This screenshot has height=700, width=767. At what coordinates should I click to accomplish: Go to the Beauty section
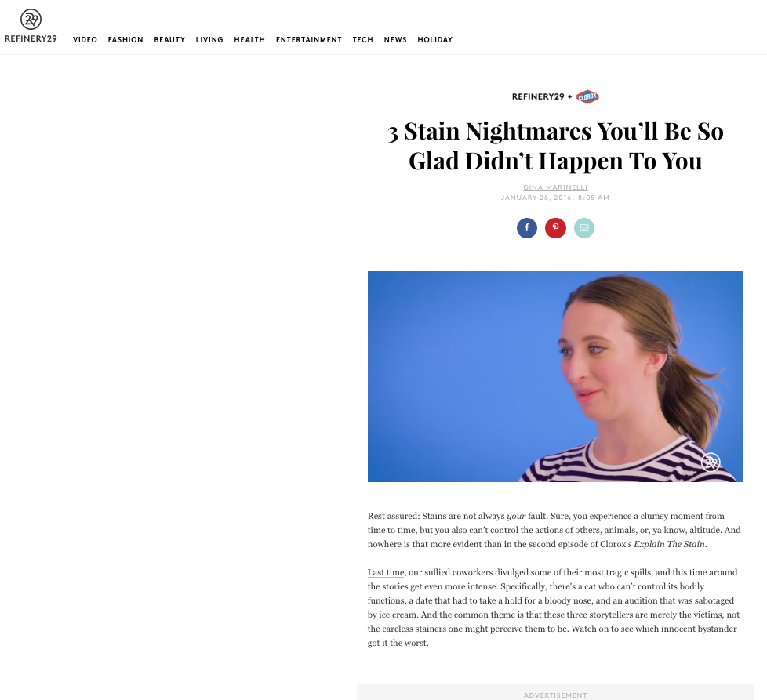tap(169, 40)
